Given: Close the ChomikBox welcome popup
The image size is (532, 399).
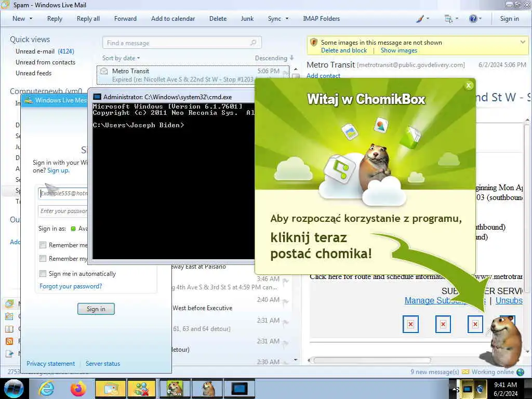Looking at the screenshot, I should 469,86.
